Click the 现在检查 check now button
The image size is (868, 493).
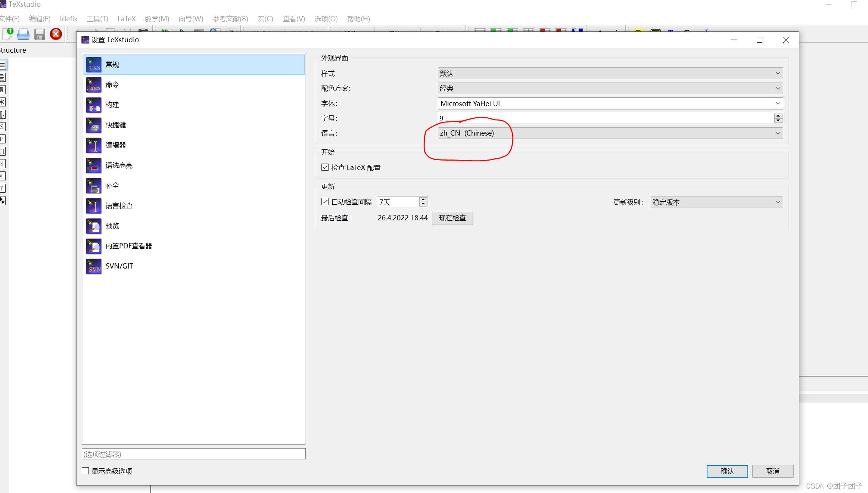[x=452, y=218]
